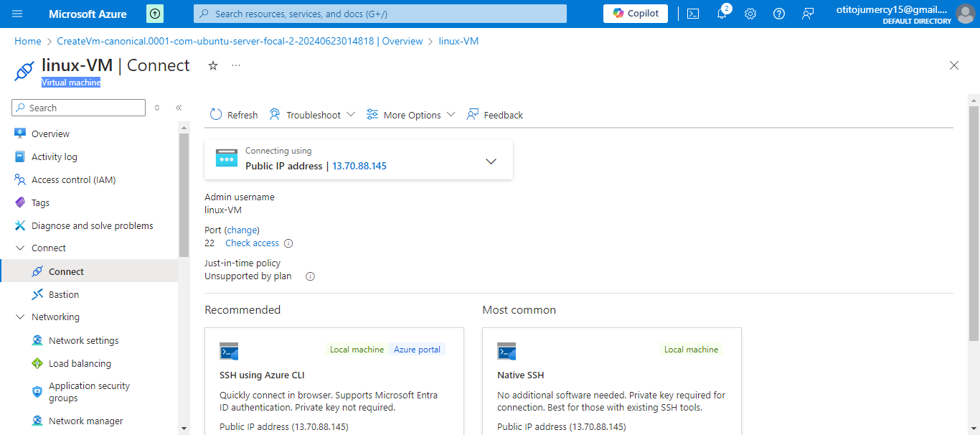The height and width of the screenshot is (435, 980).
Task: Click the CreateVm deployment Overview breadcrumb
Action: (x=240, y=41)
